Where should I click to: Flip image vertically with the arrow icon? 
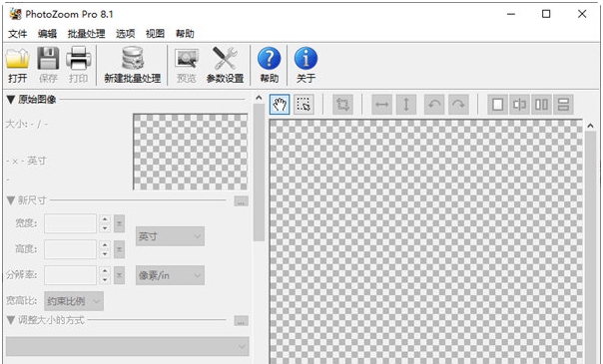[406, 104]
